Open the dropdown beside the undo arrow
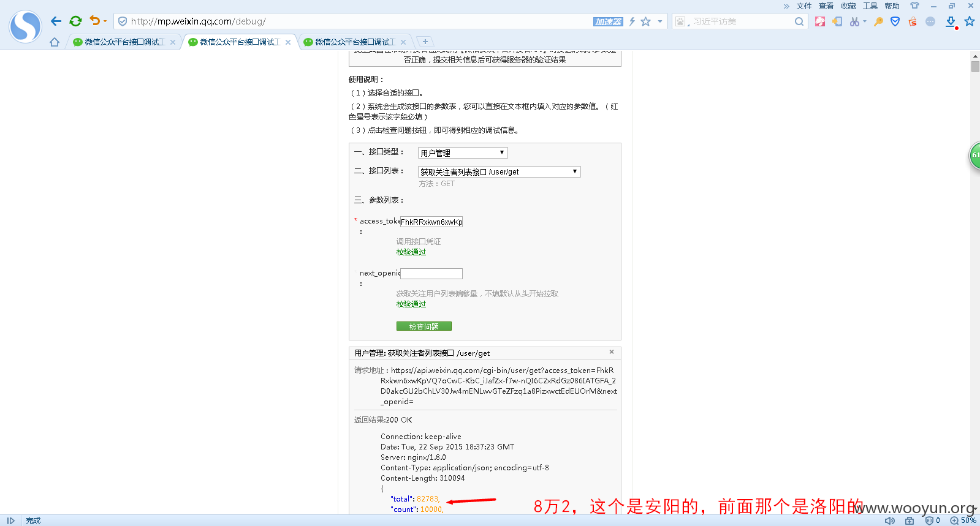This screenshot has height=526, width=980. click(105, 21)
